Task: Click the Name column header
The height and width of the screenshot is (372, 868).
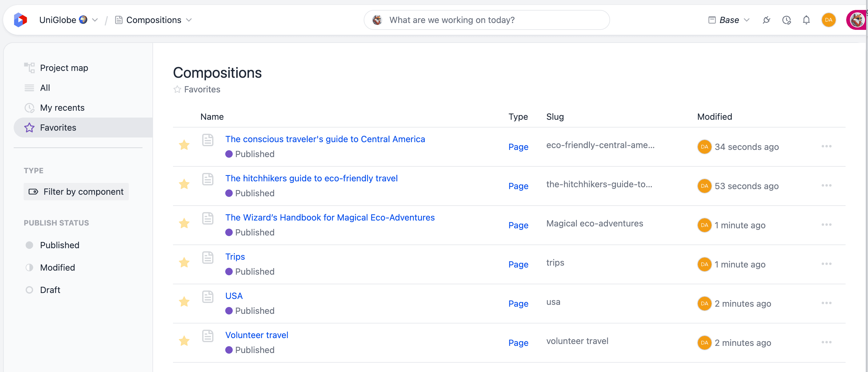Action: click(212, 116)
